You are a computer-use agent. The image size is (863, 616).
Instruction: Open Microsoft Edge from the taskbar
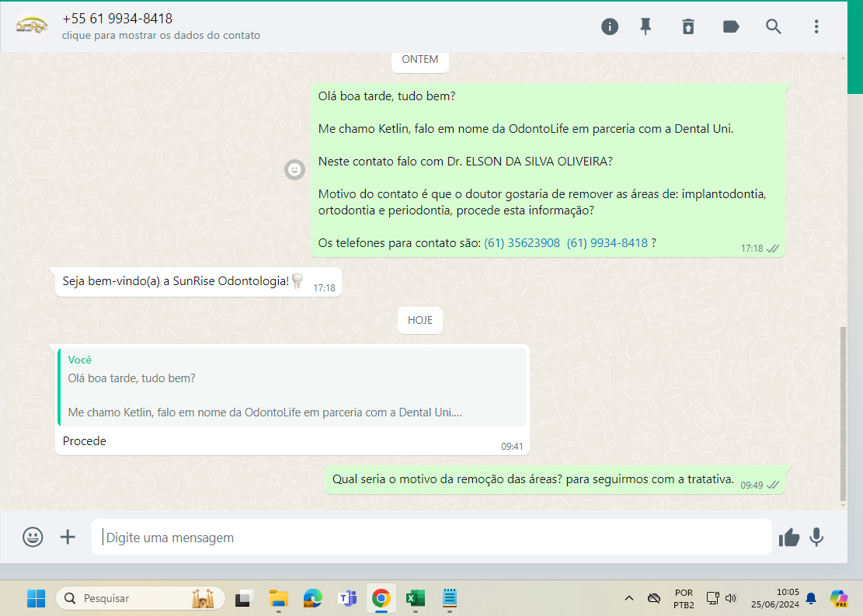312,598
